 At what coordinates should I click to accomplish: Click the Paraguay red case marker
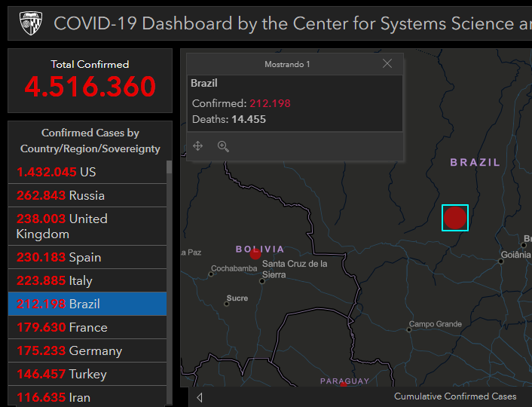[x=344, y=385]
